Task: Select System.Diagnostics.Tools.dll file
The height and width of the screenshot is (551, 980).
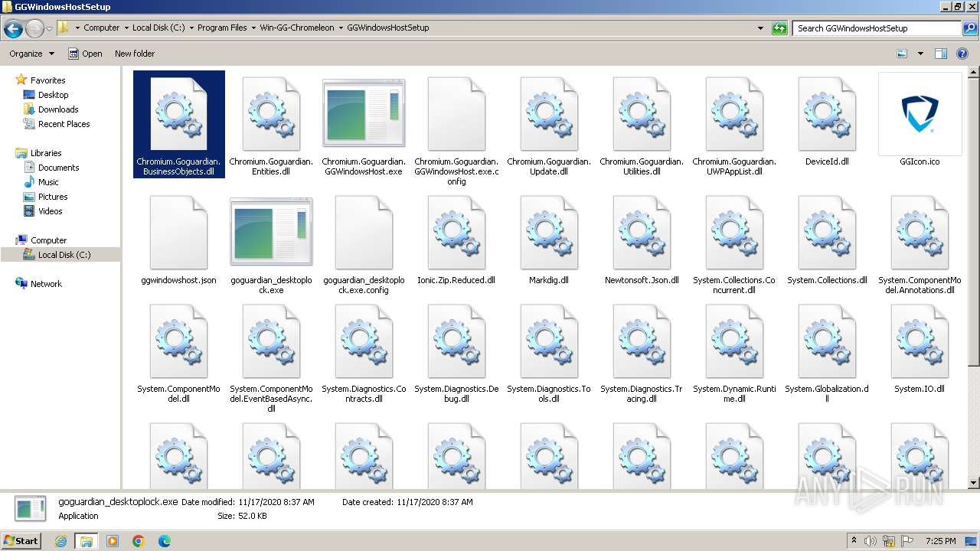Action: (549, 354)
